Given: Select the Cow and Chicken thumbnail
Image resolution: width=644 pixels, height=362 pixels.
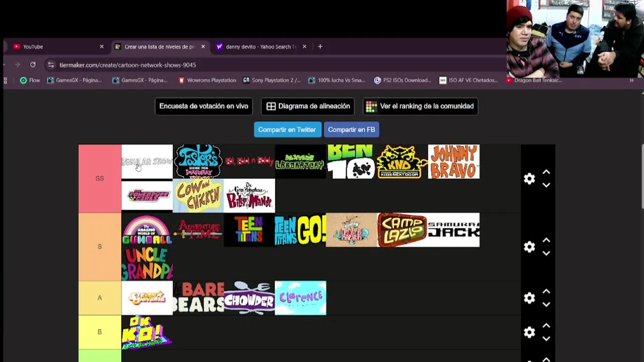Looking at the screenshot, I should point(198,196).
